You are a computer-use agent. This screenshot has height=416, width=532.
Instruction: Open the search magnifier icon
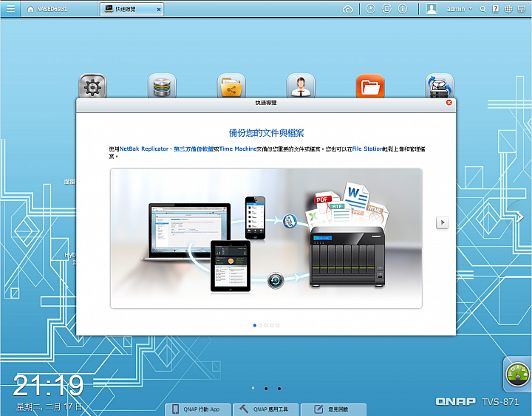tap(482, 9)
